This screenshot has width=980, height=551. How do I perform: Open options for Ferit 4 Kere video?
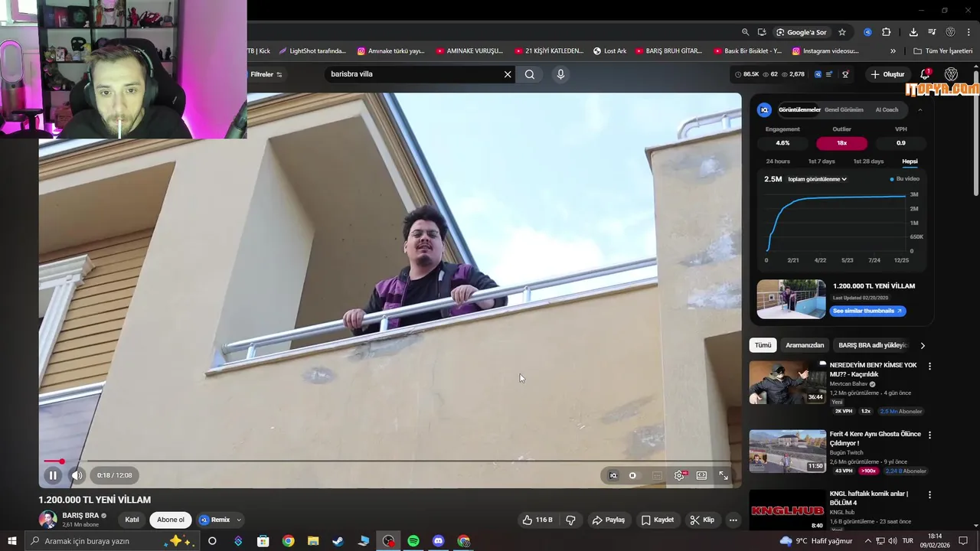(x=930, y=435)
